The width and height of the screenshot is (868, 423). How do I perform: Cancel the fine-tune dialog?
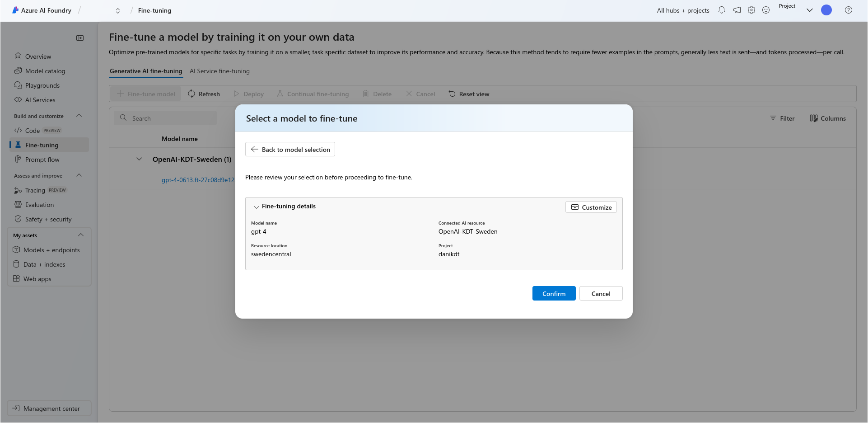click(601, 293)
